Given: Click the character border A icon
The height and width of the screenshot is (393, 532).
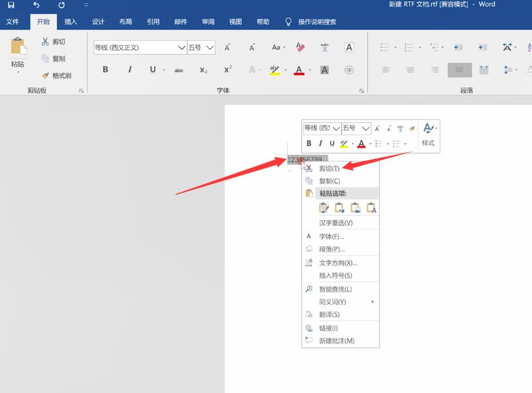Looking at the screenshot, I should coord(349,47).
